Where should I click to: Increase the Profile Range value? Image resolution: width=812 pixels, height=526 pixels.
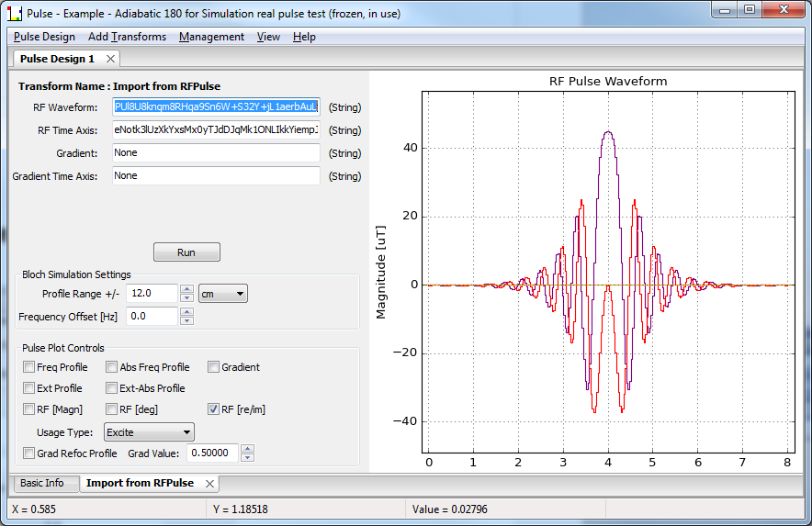click(187, 289)
